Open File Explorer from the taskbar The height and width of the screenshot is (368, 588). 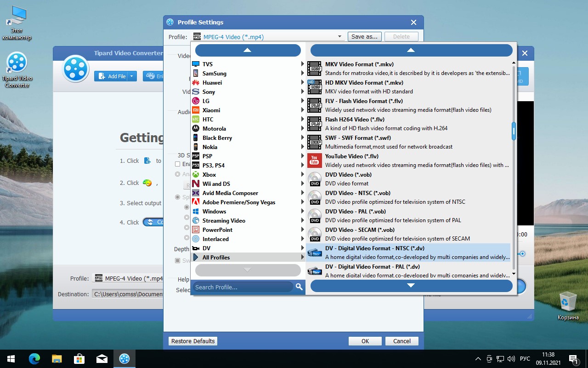[57, 359]
